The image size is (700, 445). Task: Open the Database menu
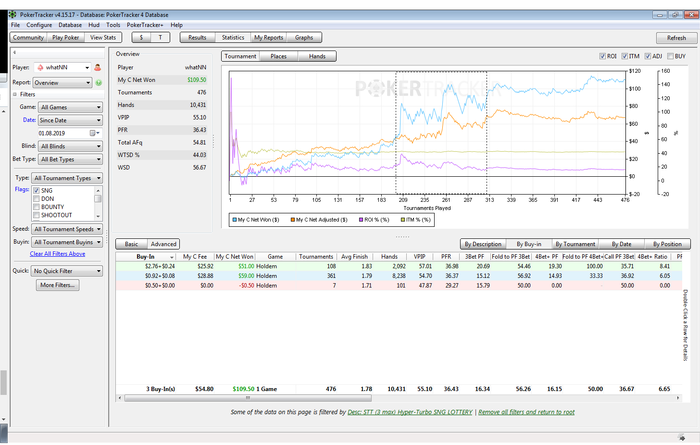point(70,25)
